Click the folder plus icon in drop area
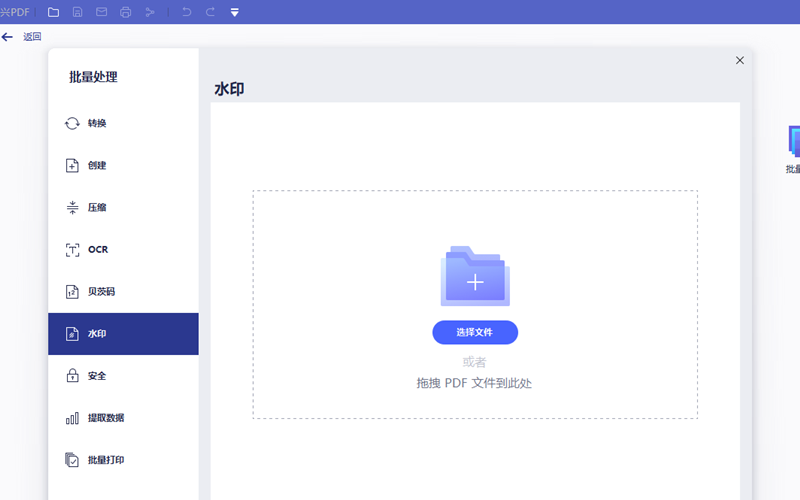Screen dimensions: 800x500 (x=475, y=278)
